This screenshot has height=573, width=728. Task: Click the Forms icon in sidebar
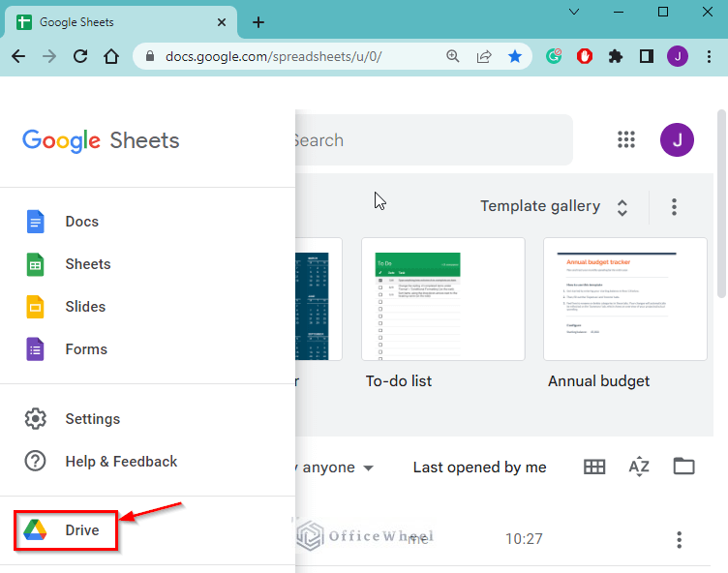pos(36,349)
